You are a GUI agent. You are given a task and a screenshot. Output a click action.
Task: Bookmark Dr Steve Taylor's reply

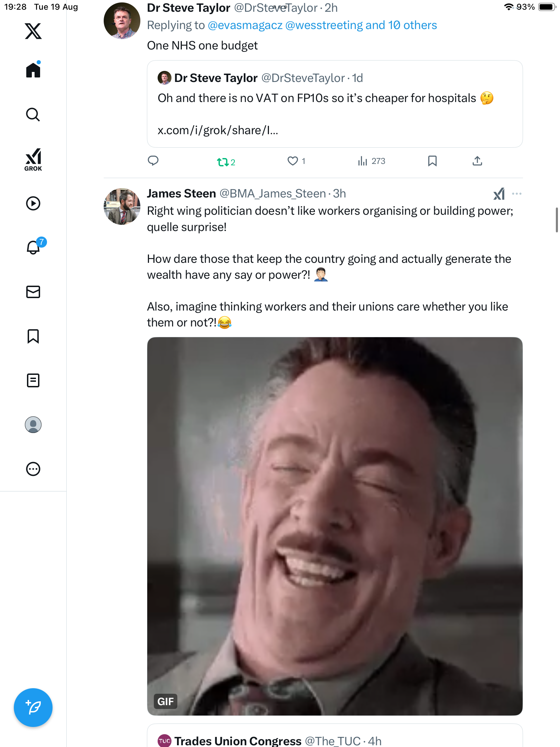coord(432,161)
